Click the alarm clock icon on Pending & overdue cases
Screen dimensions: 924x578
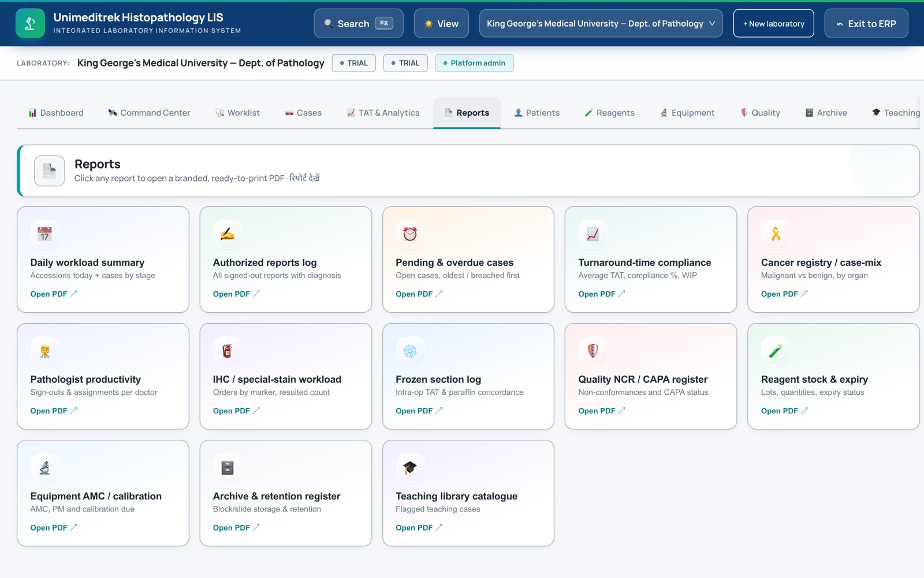410,234
